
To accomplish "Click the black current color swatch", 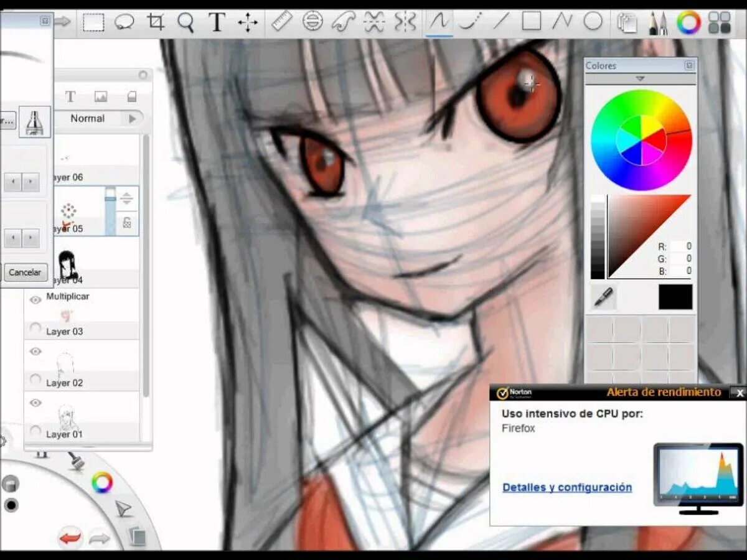I will pyautogui.click(x=675, y=297).
